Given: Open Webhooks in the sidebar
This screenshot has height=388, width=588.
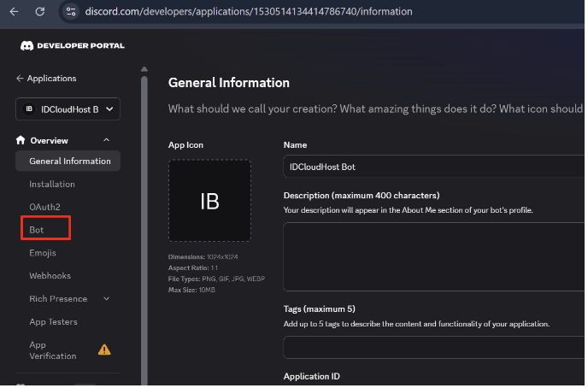Looking at the screenshot, I should click(x=50, y=277).
